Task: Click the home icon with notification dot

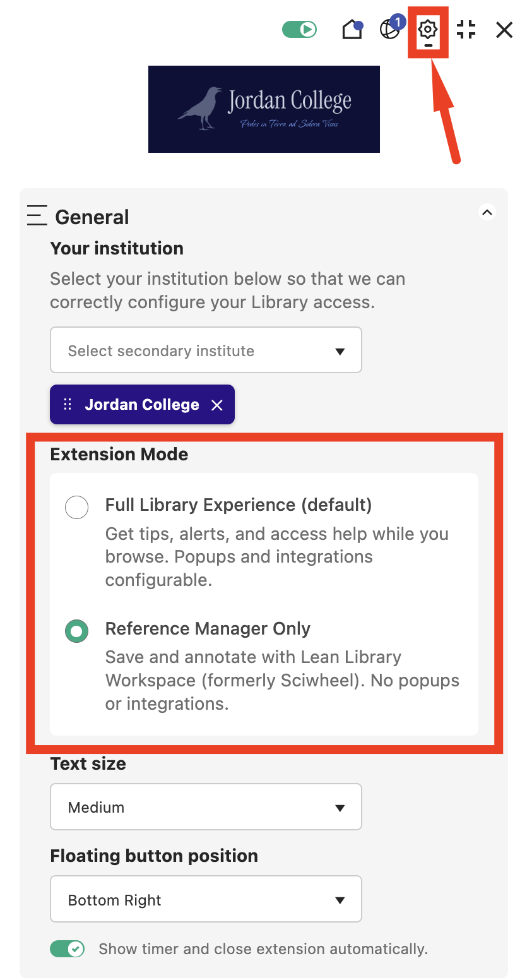Action: click(x=352, y=30)
